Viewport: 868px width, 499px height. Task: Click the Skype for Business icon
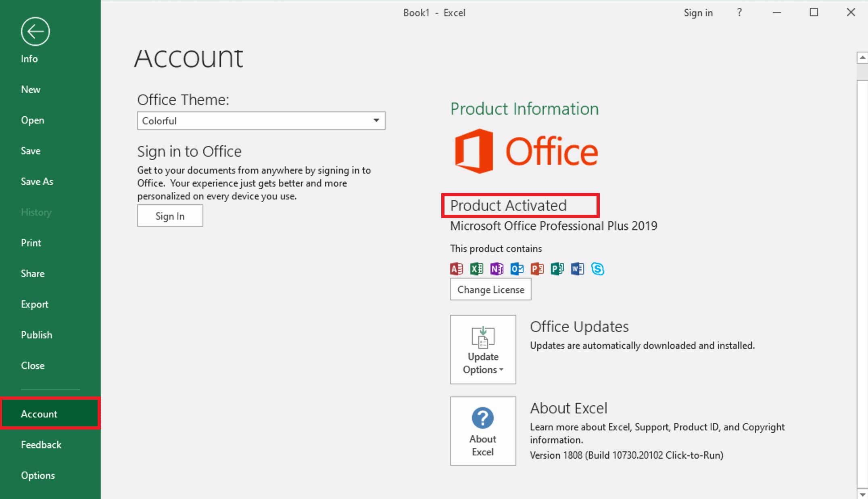598,269
